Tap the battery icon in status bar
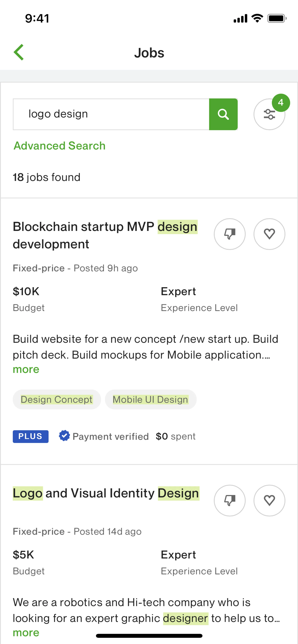The height and width of the screenshot is (644, 298). coord(276,18)
